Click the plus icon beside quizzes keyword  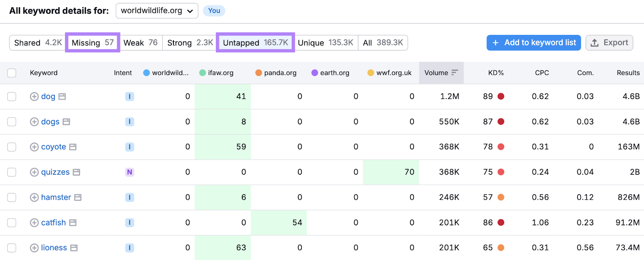click(x=34, y=172)
